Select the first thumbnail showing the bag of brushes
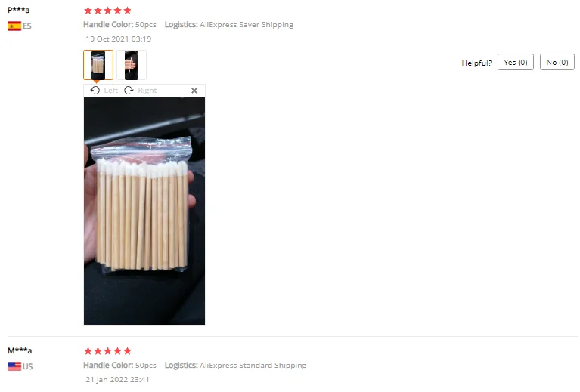 click(98, 65)
